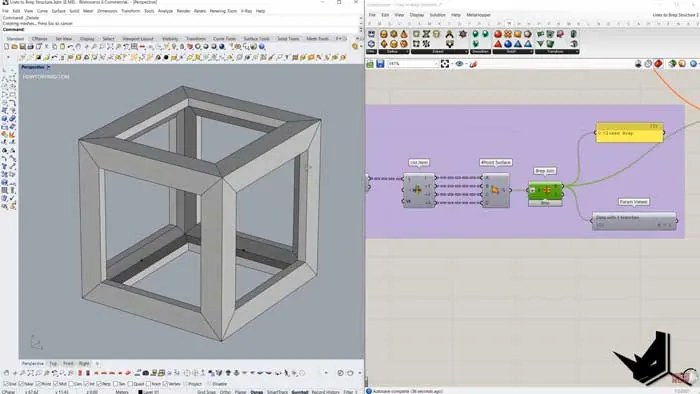
Task: Click Record History in the status bar
Action: pos(325,392)
